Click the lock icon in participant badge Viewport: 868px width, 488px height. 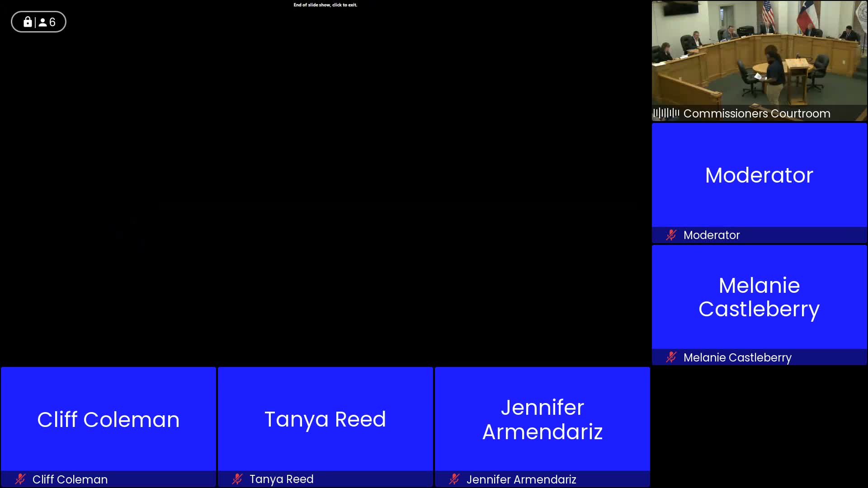28,22
